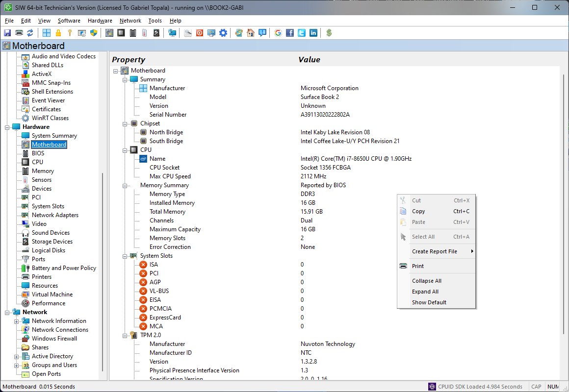Click the Windows Defender shield toolbar icon
This screenshot has width=569, height=392.
click(94, 33)
